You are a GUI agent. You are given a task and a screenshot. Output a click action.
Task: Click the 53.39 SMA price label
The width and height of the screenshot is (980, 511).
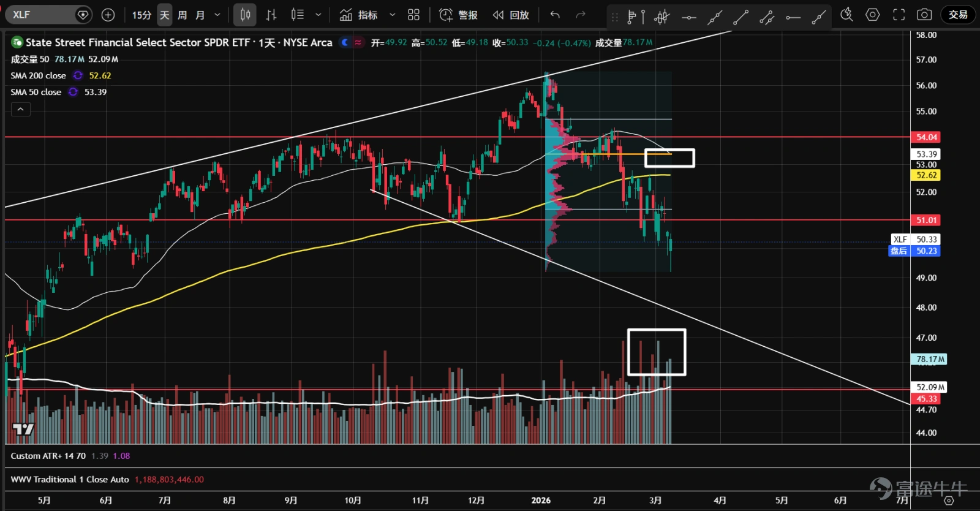click(926, 154)
